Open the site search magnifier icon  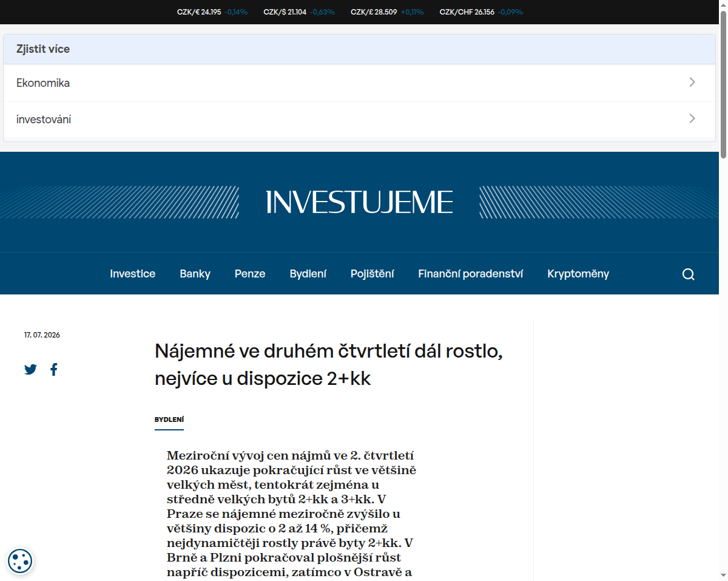click(688, 274)
